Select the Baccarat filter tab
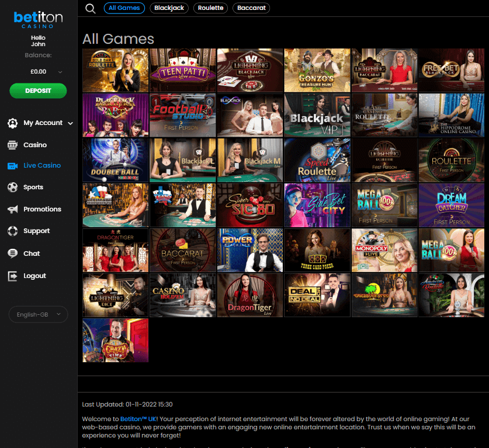The width and height of the screenshot is (489, 448). click(251, 8)
